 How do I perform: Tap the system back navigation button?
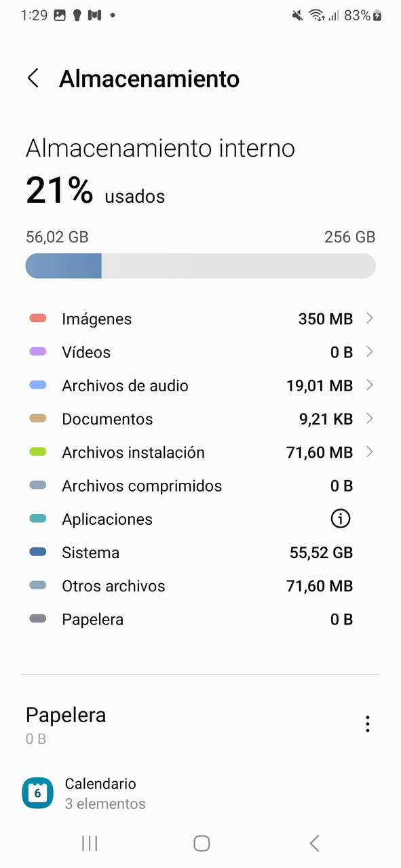pyautogui.click(x=314, y=843)
